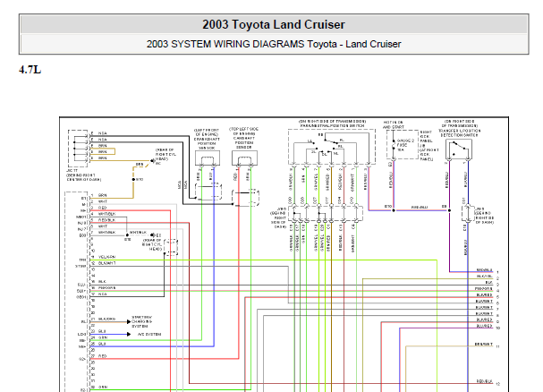Click the '2003 SYSTEM WIRING DIAGRAMS Toyota - Land Cruiser' subtitle
543x392 pixels.
[274, 44]
